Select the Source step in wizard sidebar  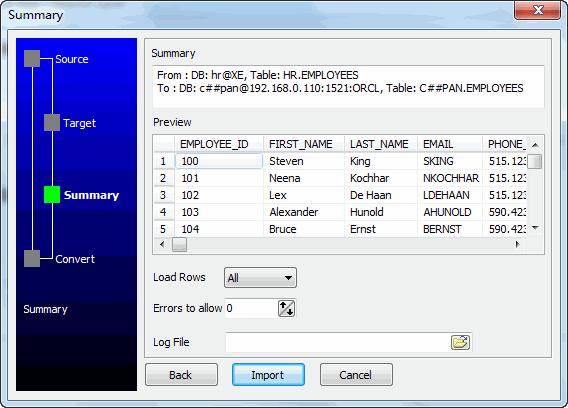pos(56,59)
